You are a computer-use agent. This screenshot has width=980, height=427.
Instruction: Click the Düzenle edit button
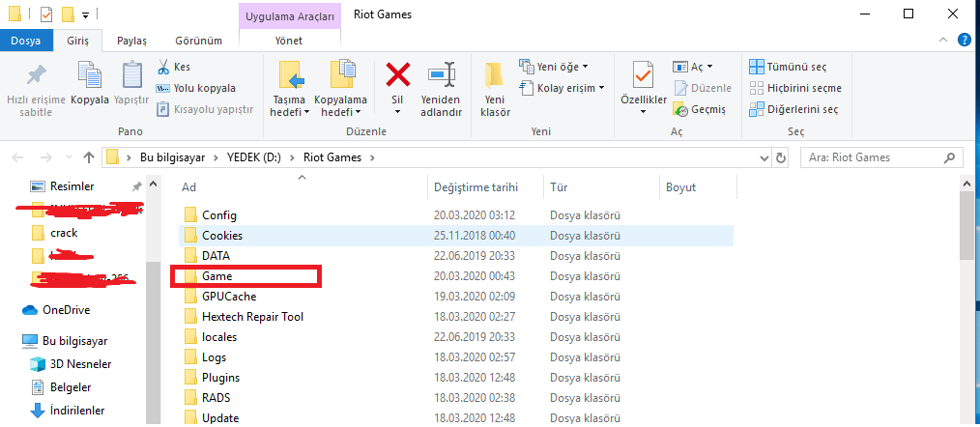[x=702, y=88]
